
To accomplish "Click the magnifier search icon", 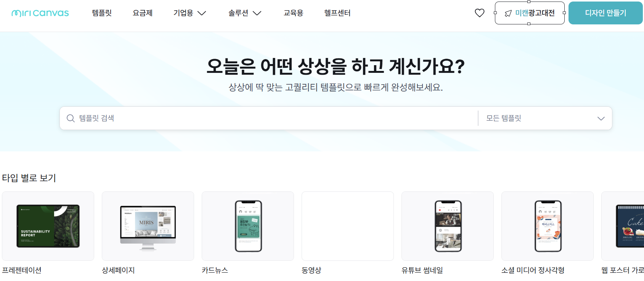I will click(71, 118).
